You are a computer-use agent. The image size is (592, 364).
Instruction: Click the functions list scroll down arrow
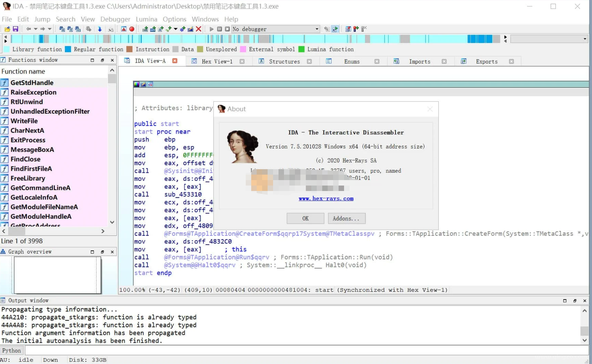(112, 222)
